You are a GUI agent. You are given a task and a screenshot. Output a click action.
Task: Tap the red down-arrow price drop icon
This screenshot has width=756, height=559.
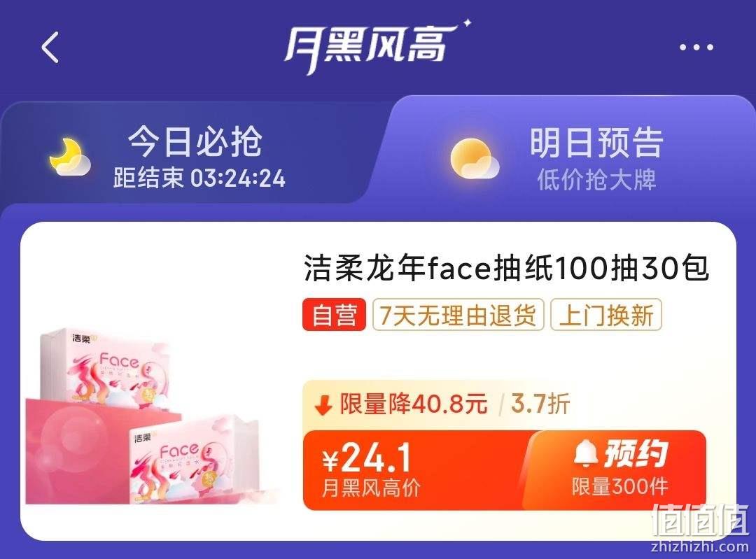pos(323,405)
